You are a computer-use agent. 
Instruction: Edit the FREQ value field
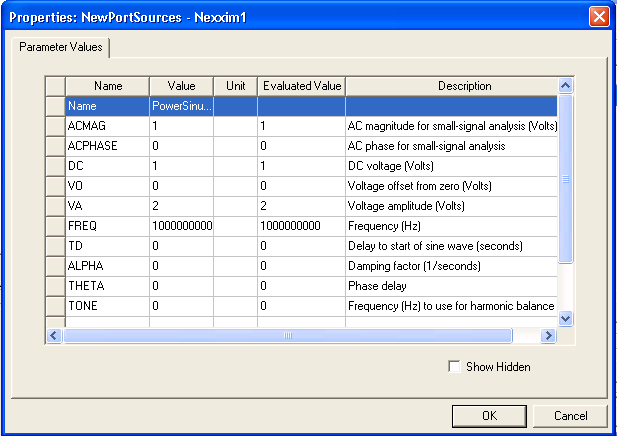(x=181, y=226)
